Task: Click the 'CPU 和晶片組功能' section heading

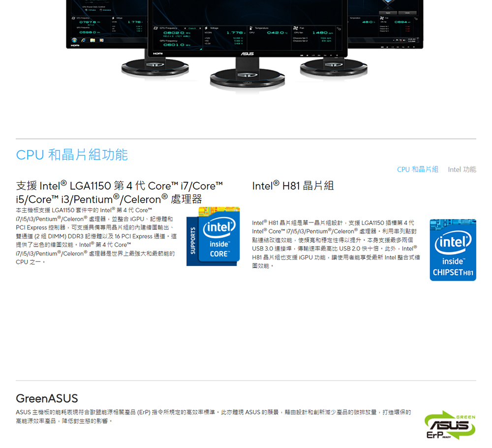Action: pos(72,155)
